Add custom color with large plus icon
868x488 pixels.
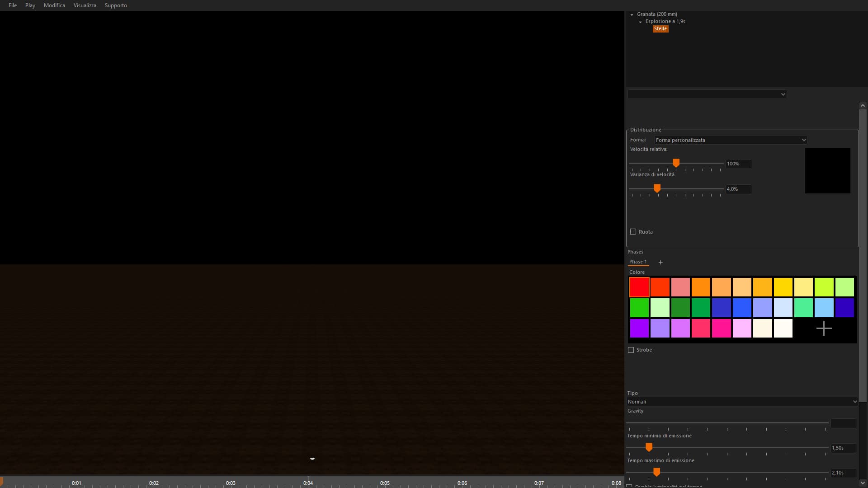[824, 328]
